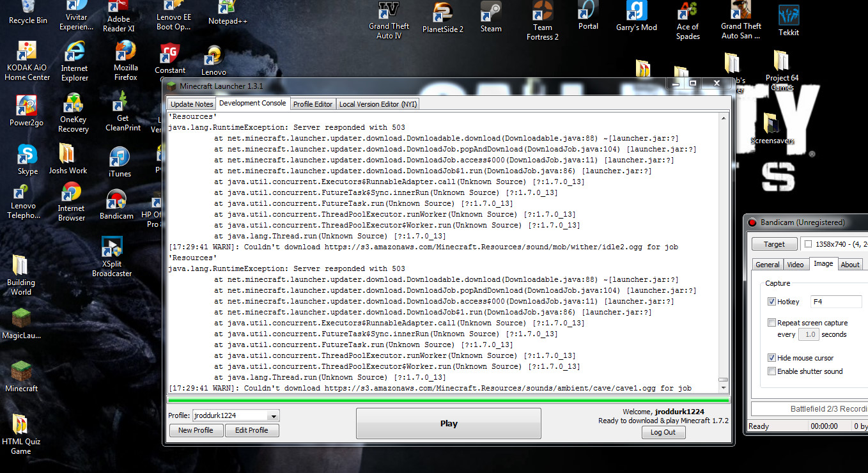
Task: Open KODAK AiO Home Center icon
Action: point(27,62)
